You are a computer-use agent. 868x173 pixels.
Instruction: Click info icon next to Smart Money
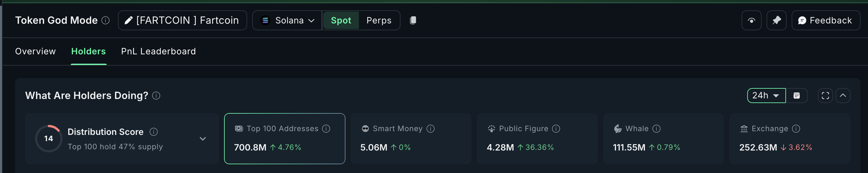(430, 129)
